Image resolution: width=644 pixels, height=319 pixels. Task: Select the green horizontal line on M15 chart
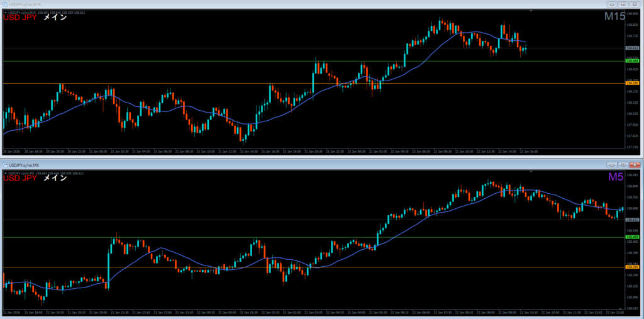click(189, 61)
